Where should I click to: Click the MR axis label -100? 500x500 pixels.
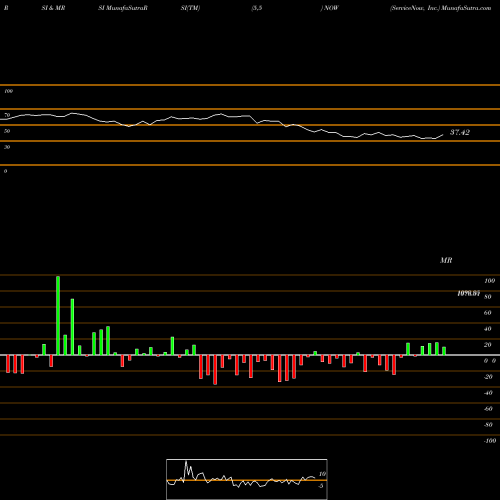click(x=490, y=441)
